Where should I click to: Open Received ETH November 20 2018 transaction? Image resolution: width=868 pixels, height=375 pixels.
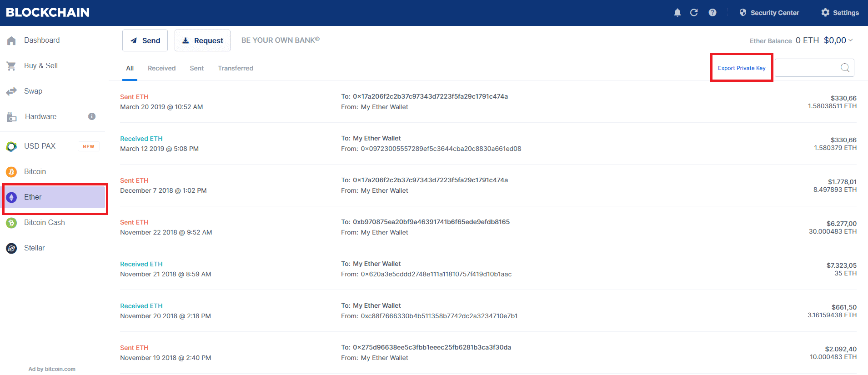[x=488, y=311]
